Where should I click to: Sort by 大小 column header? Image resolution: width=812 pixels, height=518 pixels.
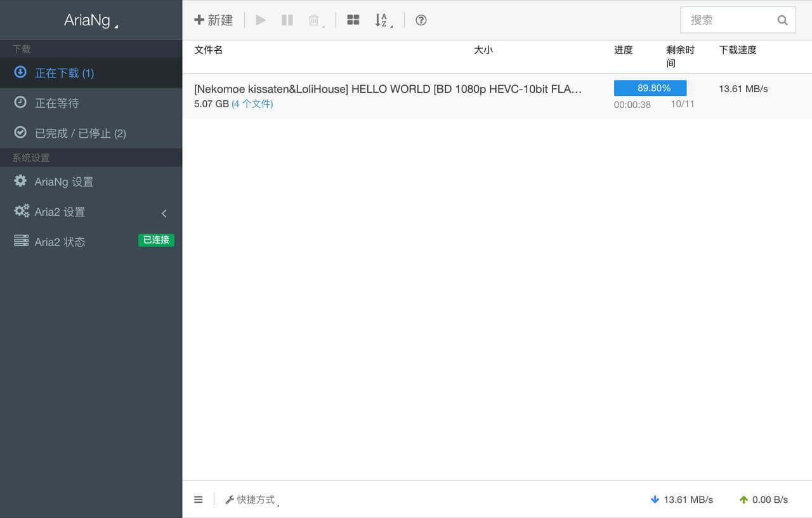(483, 50)
